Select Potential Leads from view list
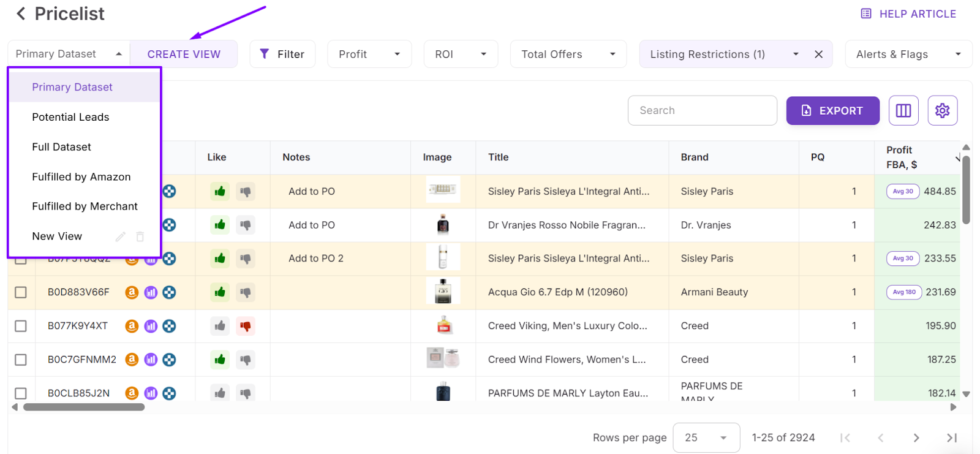 tap(70, 117)
